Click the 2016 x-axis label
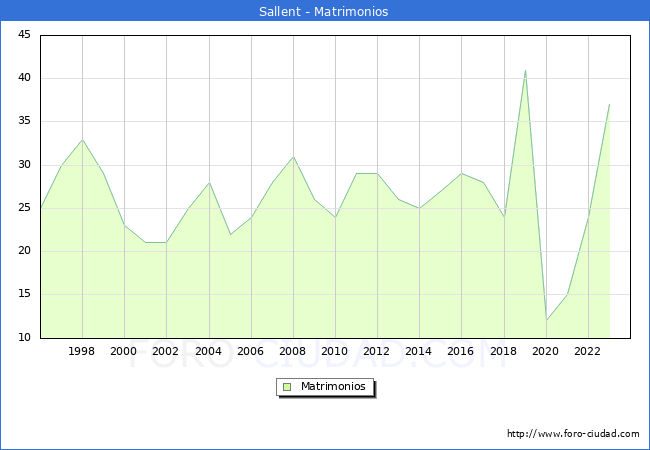650x450 pixels. tap(461, 351)
